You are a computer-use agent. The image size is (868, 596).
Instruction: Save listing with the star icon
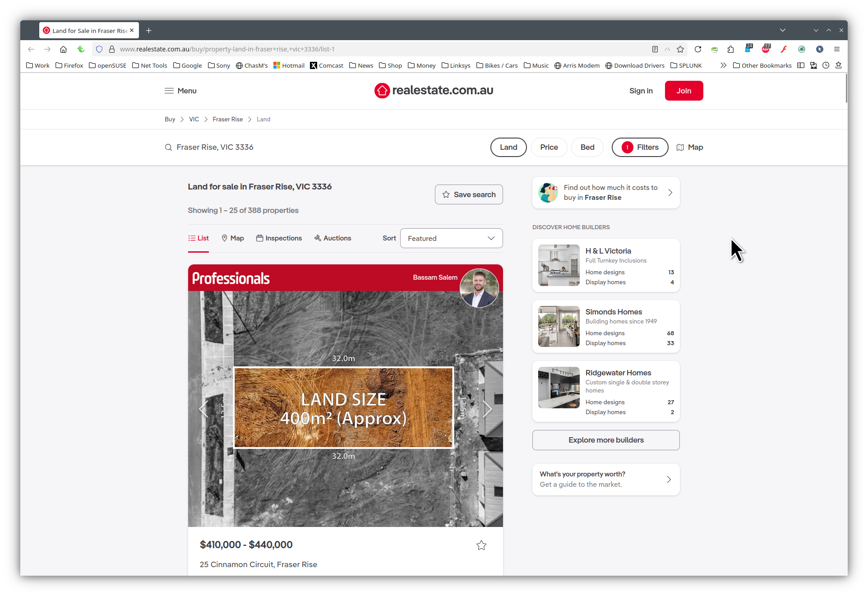[481, 545]
